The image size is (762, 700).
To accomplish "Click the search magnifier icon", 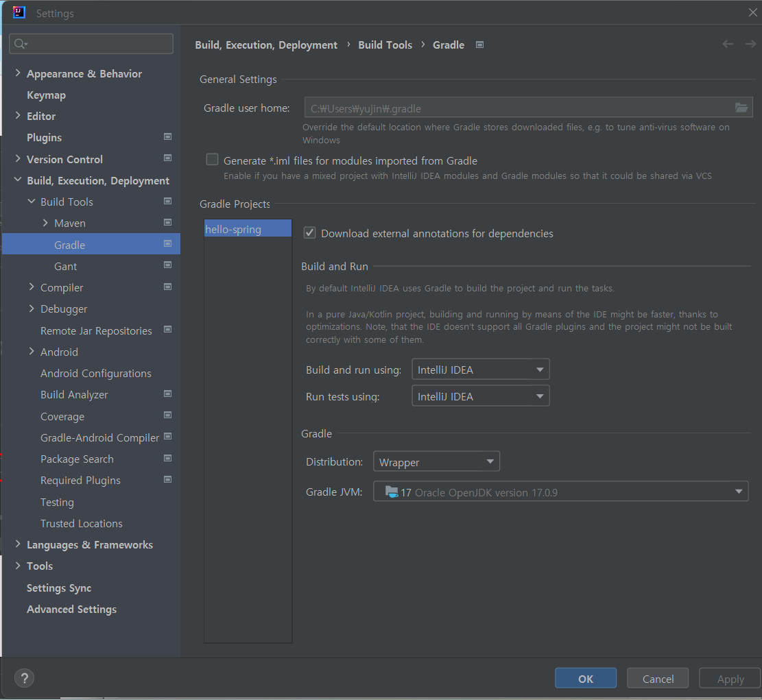I will (20, 44).
